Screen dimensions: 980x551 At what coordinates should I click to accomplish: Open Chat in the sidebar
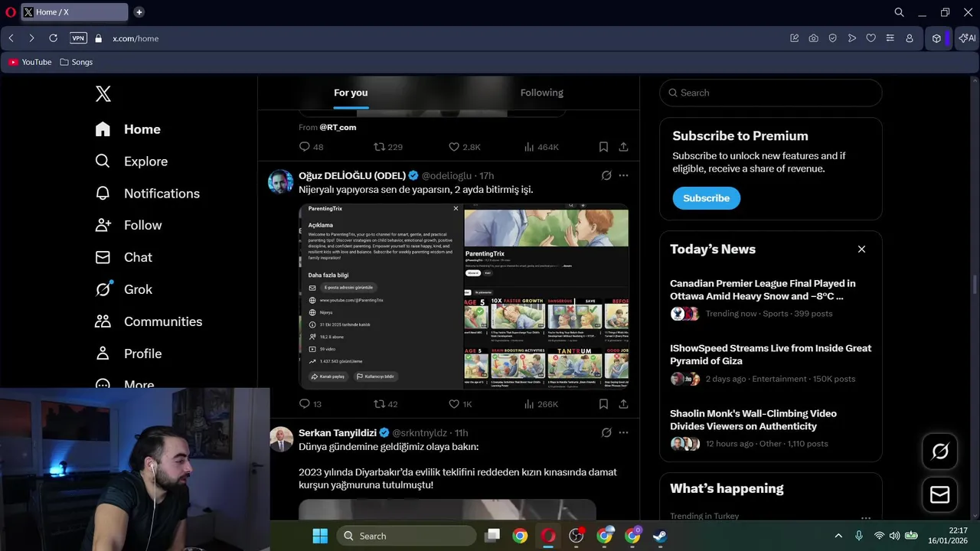click(x=123, y=257)
